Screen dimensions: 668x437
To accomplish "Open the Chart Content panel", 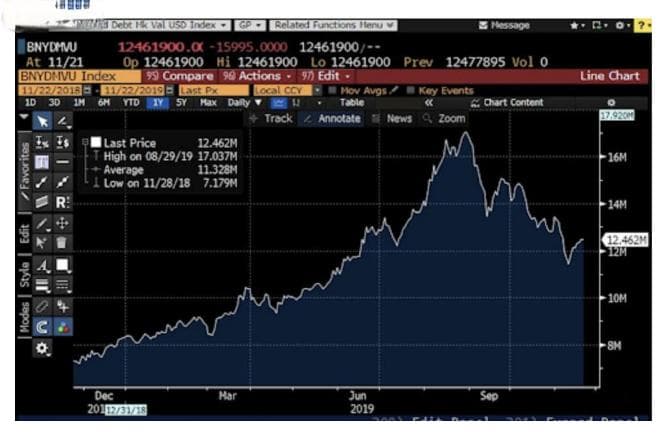I will pyautogui.click(x=507, y=103).
